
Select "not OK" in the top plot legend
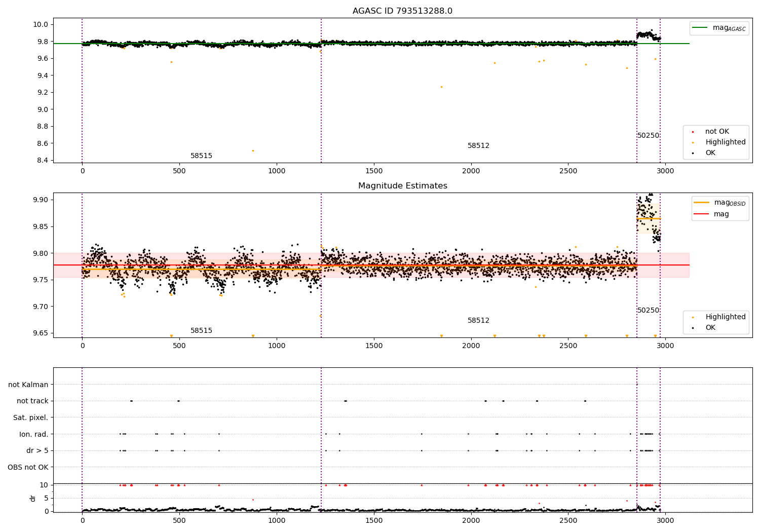(x=717, y=132)
